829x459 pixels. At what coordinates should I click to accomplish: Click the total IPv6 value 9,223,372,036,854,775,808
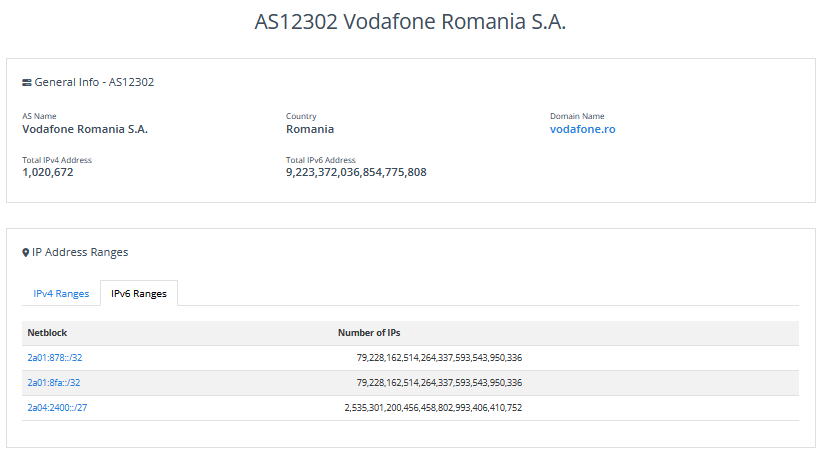pos(356,172)
